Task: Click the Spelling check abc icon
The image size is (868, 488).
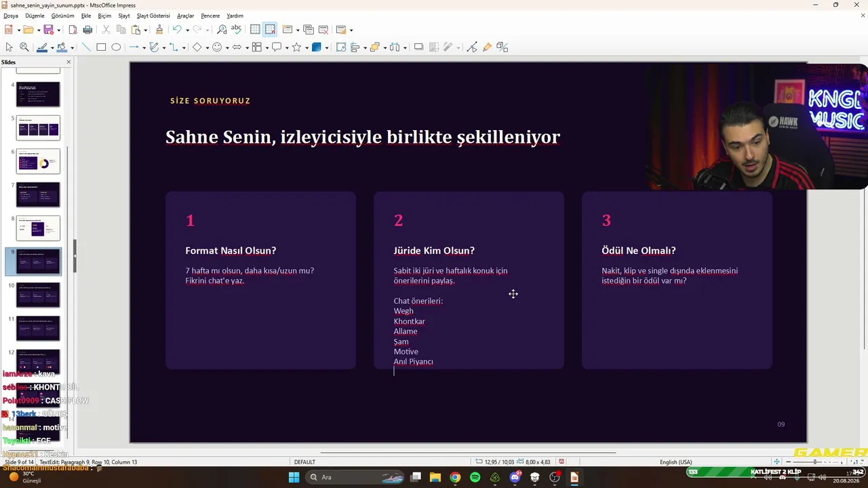Action: pos(236,30)
